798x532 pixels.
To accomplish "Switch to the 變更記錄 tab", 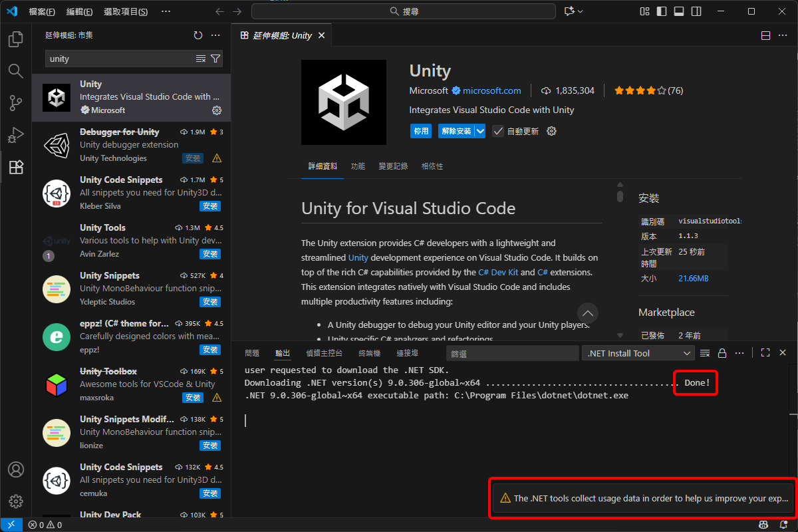I will click(x=393, y=166).
